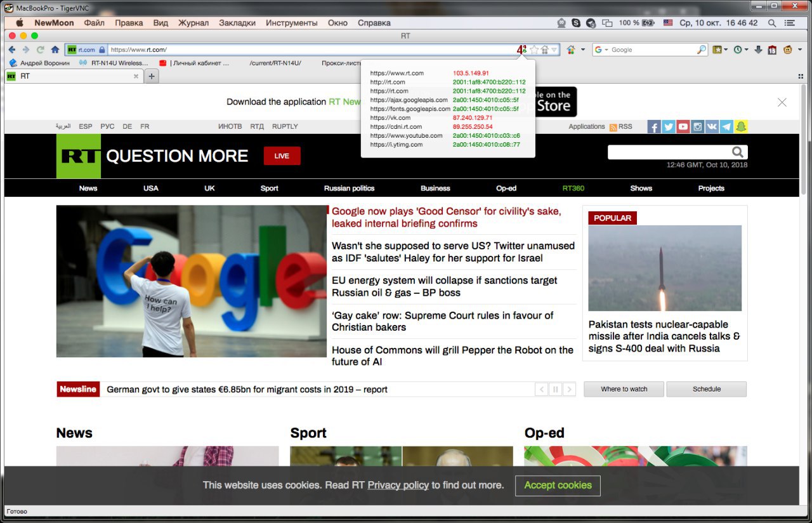Image resolution: width=812 pixels, height=523 pixels.
Task: Click the Where to watch button
Action: 624,389
